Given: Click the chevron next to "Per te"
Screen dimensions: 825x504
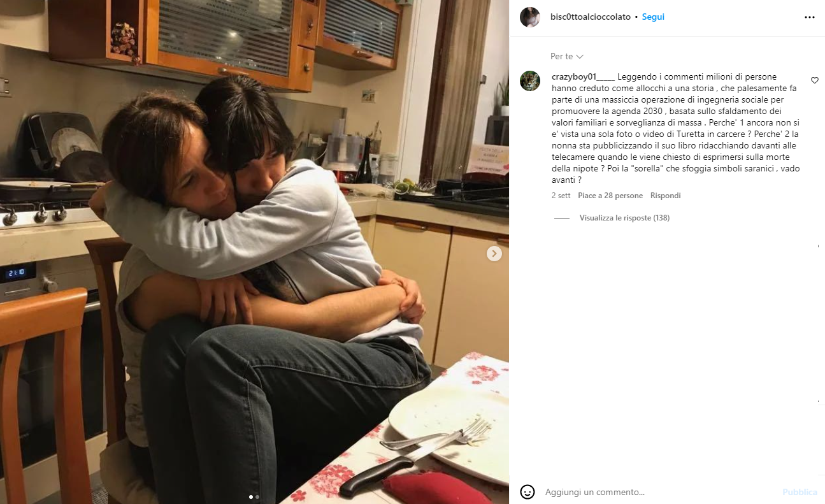Looking at the screenshot, I should tap(580, 57).
